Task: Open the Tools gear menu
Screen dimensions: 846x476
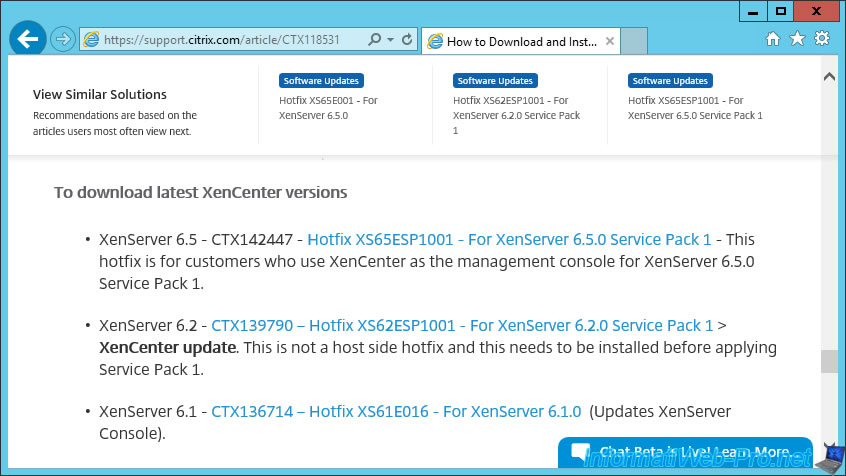Action: (x=822, y=38)
